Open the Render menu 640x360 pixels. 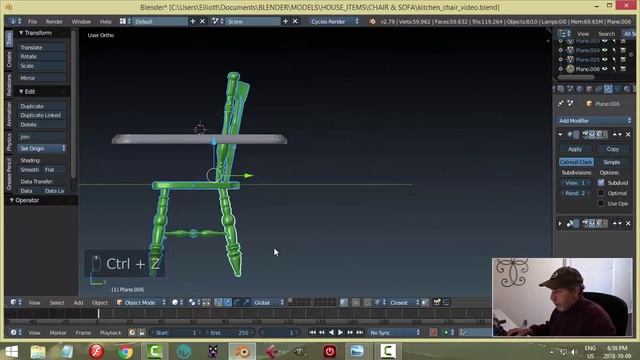click(x=54, y=21)
